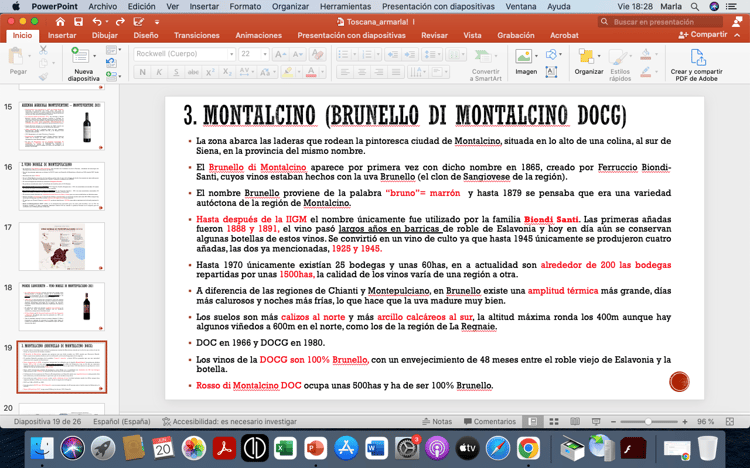
Task: Zoom in with the plus button
Action: [685, 422]
